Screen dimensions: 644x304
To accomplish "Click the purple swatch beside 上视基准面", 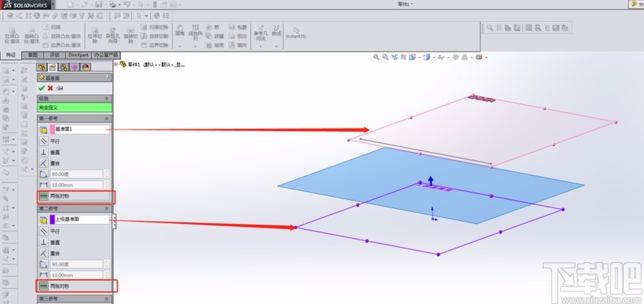I will click(x=52, y=219).
